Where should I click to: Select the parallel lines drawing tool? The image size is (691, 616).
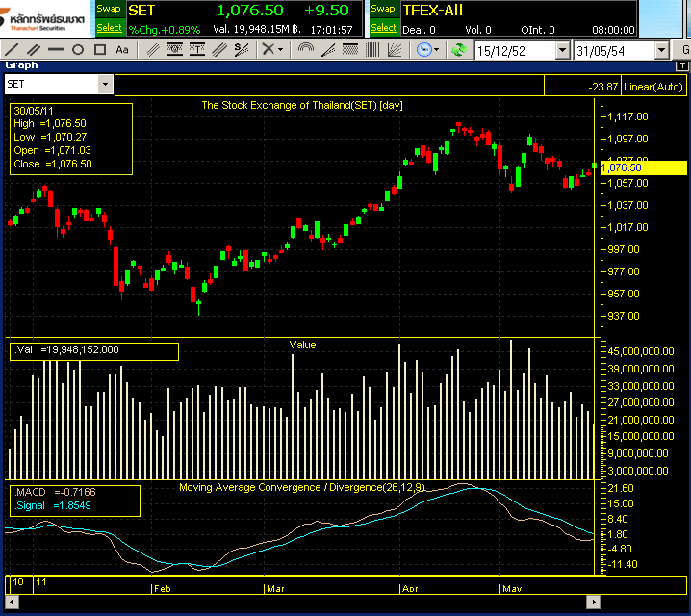pos(36,49)
